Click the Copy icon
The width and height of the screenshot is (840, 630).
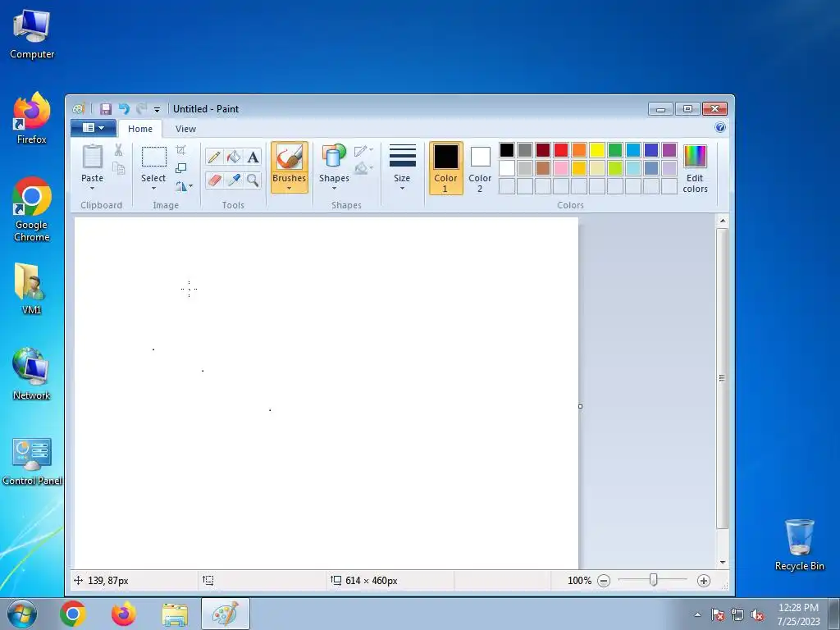coord(118,169)
